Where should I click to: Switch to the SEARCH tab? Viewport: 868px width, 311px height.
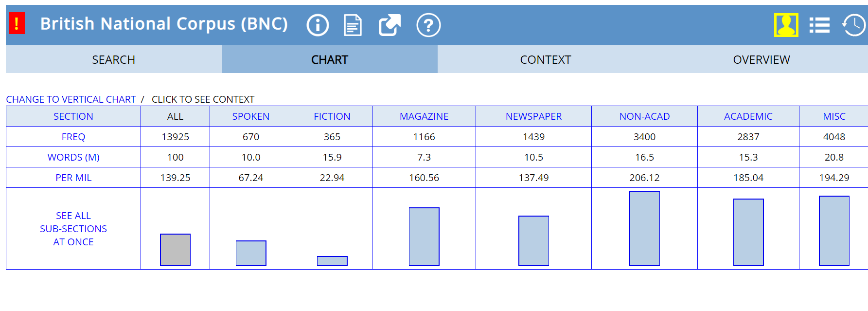113,60
